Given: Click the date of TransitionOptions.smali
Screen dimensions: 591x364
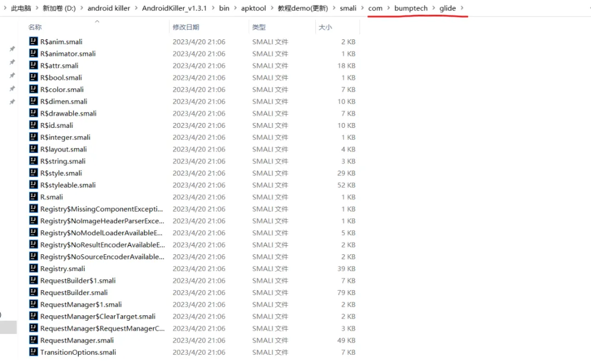Looking at the screenshot, I should tap(199, 353).
